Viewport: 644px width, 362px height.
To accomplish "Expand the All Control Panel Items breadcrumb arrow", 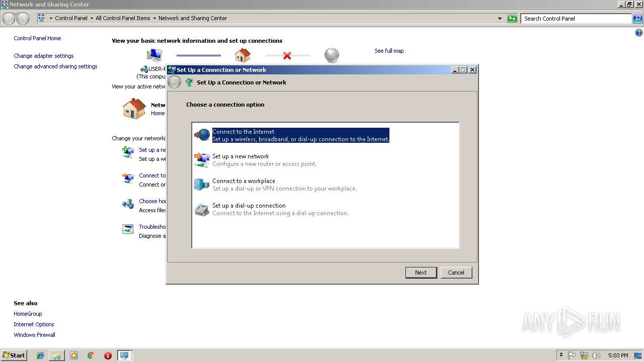I will pyautogui.click(x=154, y=19).
